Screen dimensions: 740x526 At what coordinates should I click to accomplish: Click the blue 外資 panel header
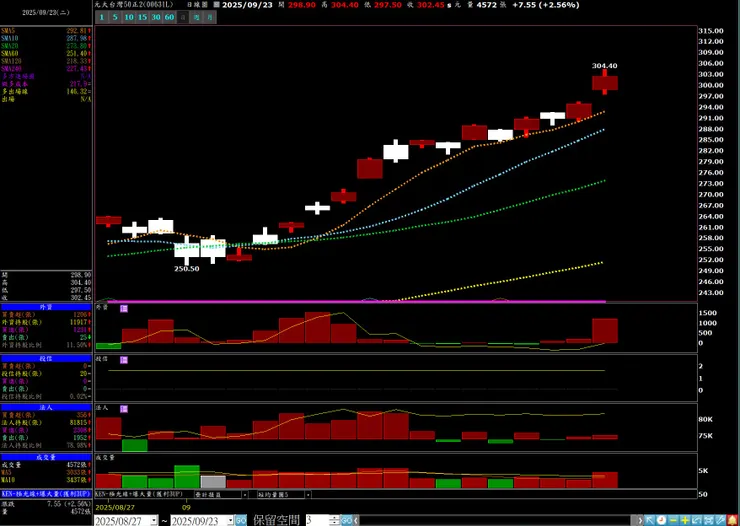46,307
